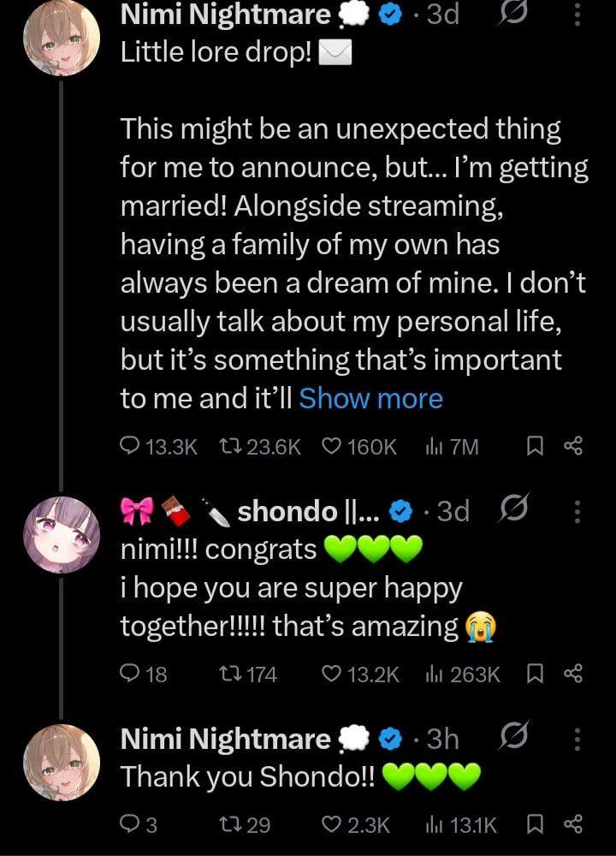
Task: Bookmark the Thank you Shondo reply
Action: point(535,824)
